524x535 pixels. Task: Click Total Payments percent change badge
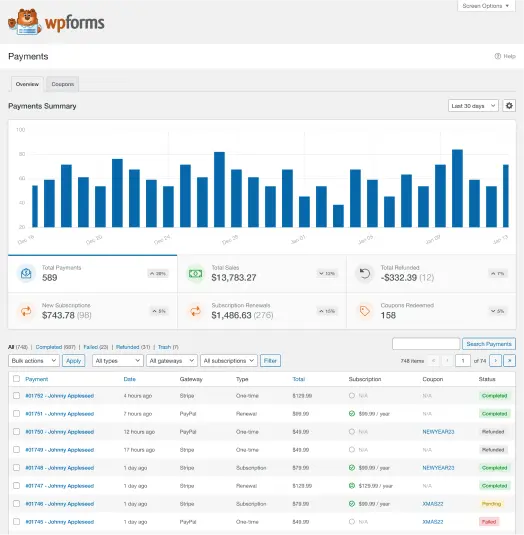click(x=158, y=273)
